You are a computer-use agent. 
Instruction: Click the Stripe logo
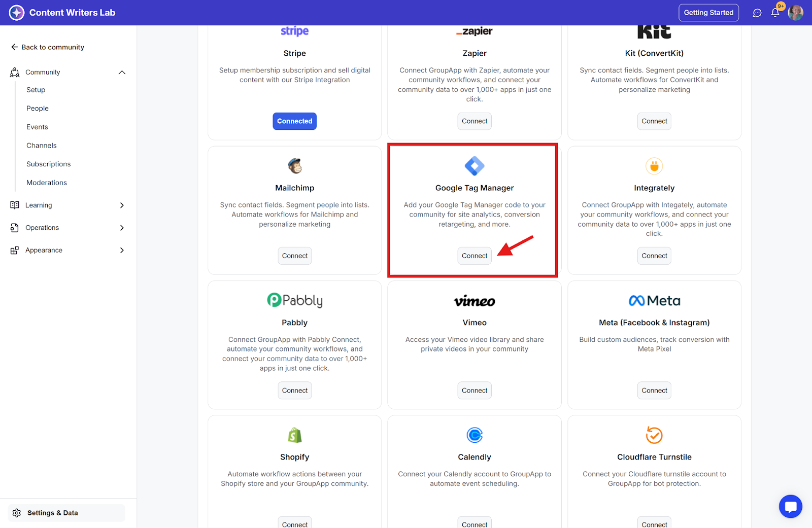[295, 31]
